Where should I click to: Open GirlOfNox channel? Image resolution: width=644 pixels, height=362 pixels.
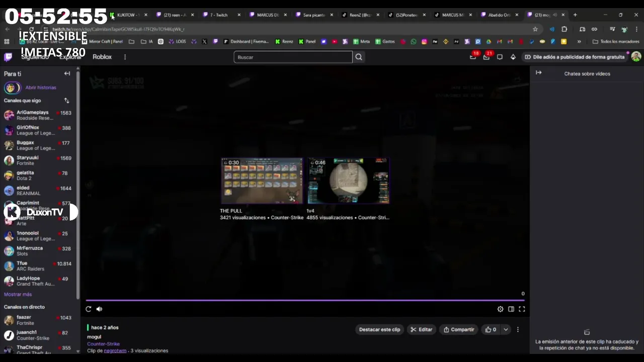38,130
